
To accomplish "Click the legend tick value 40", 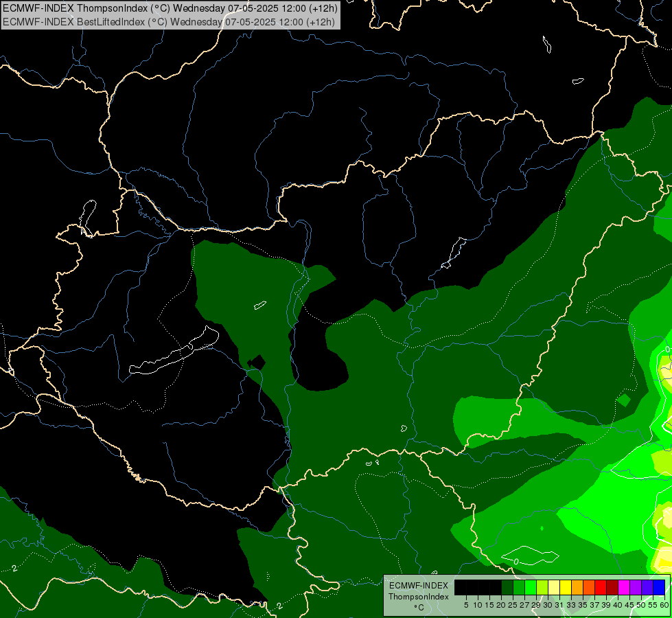I will point(618,605).
